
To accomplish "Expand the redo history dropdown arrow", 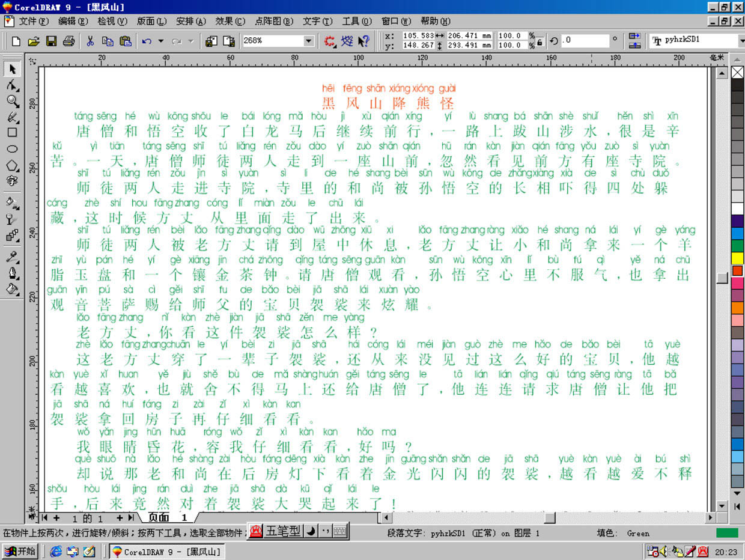I will pyautogui.click(x=191, y=41).
